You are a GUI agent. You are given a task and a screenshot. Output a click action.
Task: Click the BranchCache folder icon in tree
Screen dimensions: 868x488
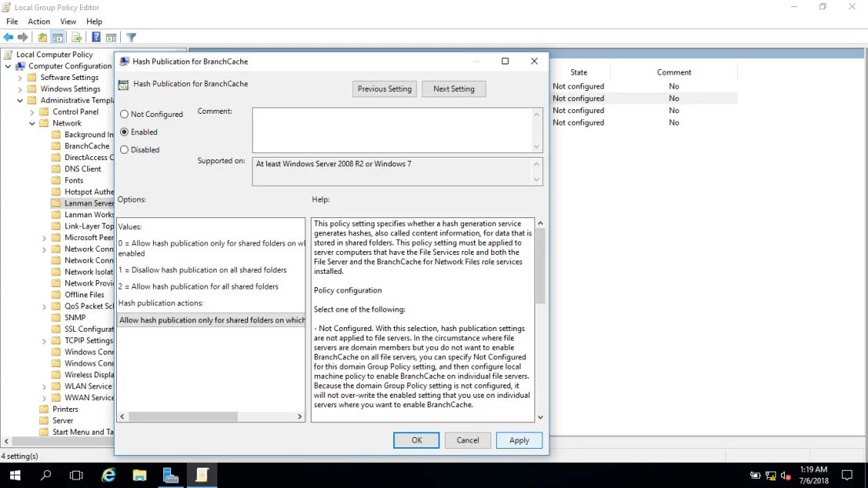(56, 146)
